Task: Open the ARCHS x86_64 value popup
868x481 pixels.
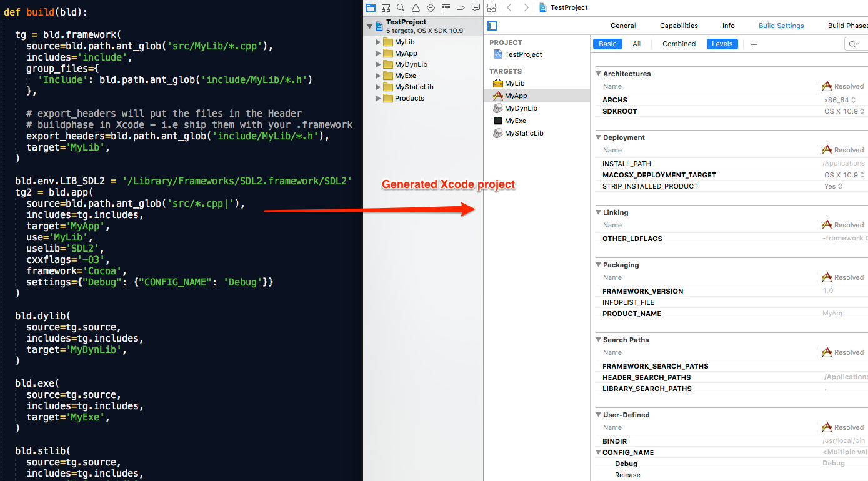Action: 840,100
